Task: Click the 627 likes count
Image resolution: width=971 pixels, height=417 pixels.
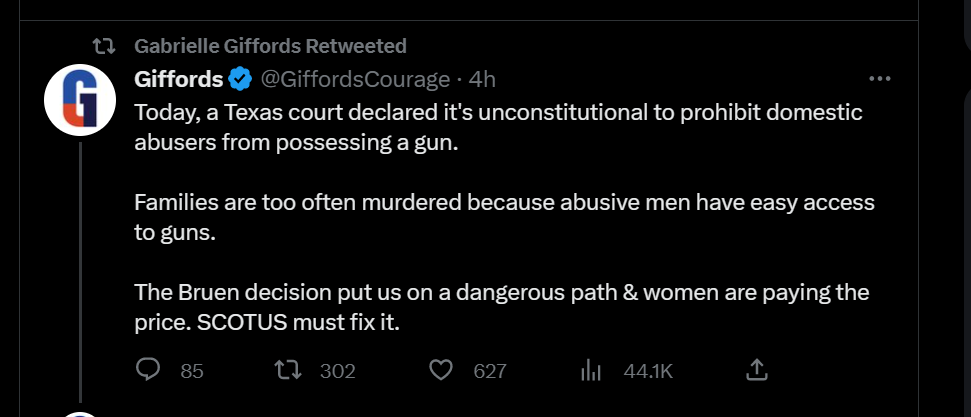Action: (489, 371)
